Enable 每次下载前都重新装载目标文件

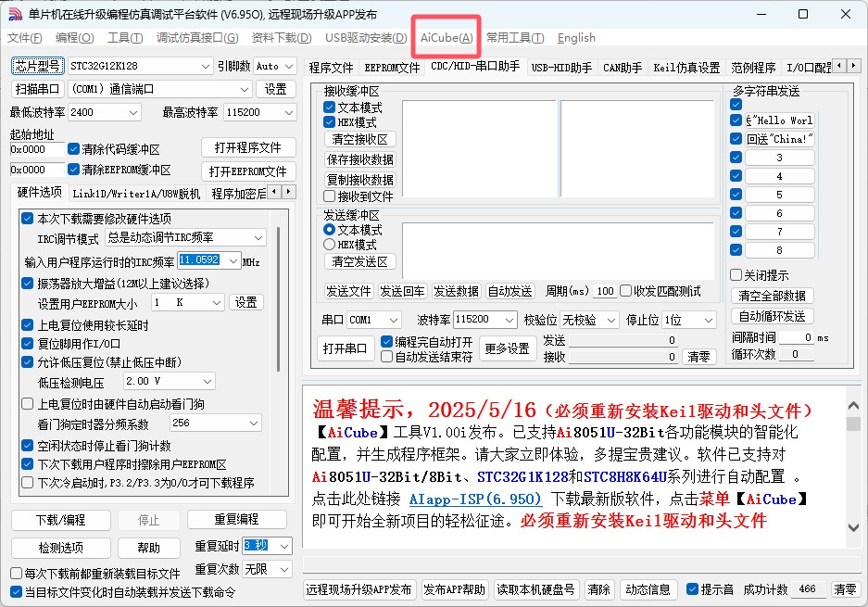16,574
